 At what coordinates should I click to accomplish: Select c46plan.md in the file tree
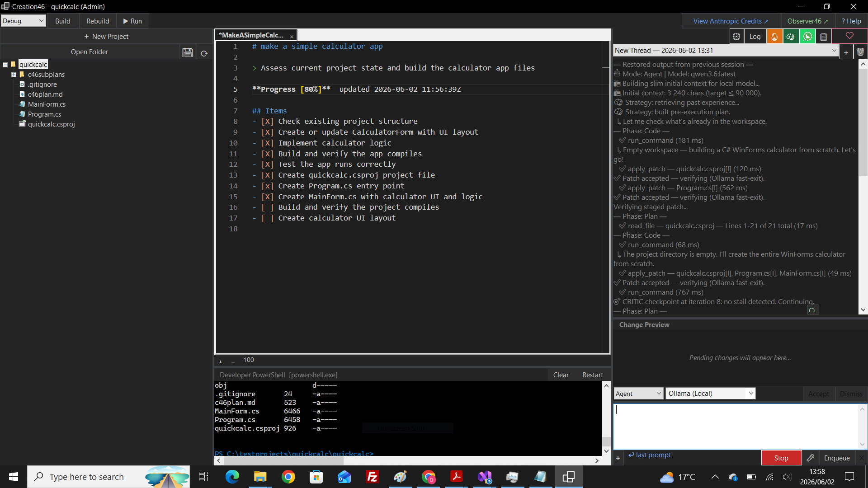coord(45,94)
